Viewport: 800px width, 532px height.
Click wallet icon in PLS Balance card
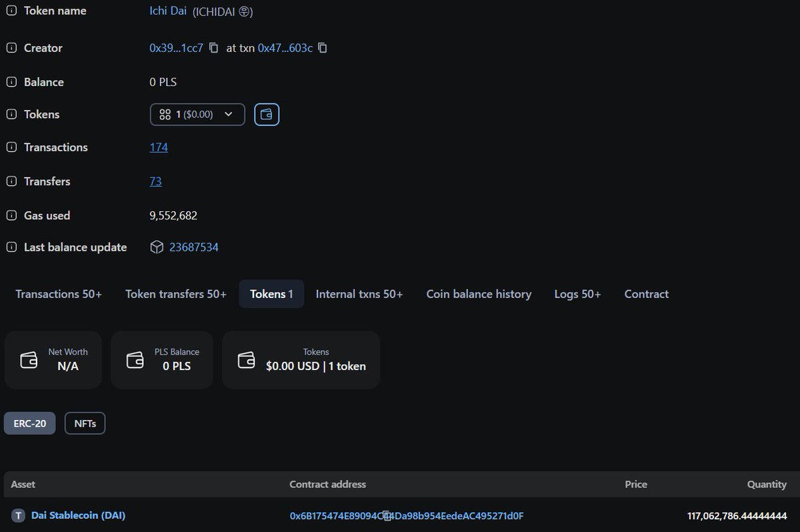click(x=135, y=360)
